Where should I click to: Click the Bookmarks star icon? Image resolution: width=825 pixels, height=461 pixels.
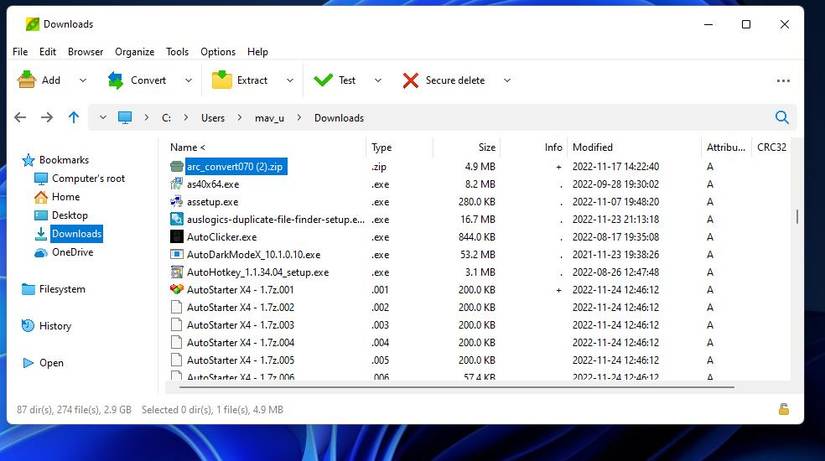pos(28,160)
